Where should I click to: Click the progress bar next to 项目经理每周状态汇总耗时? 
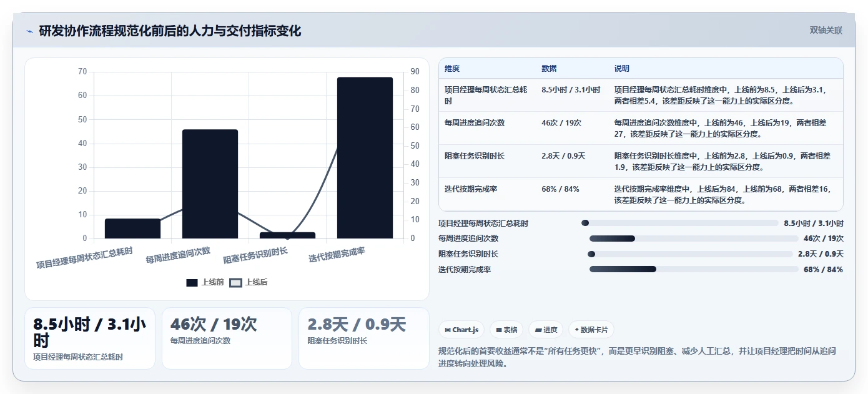(680, 223)
